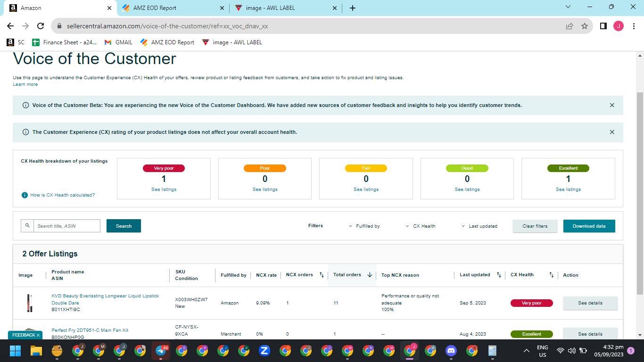The image size is (644, 362).
Task: See listings under Excellent
Action: [568, 189]
